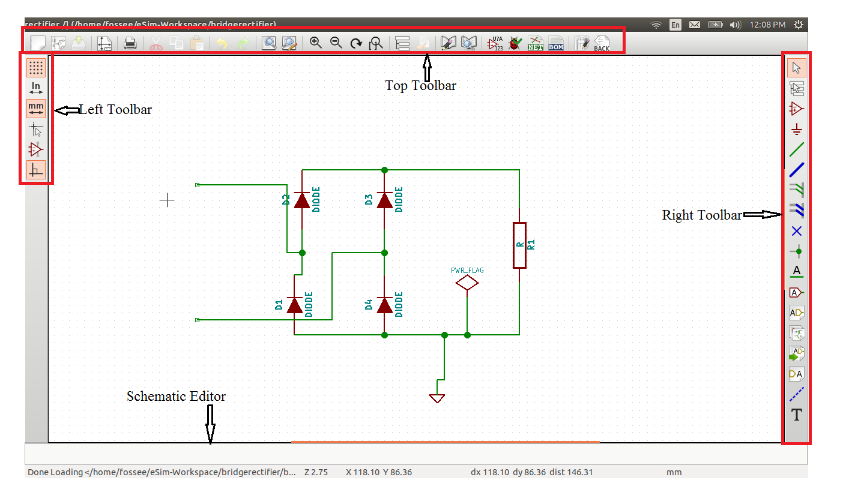Click the BACK import footprint icon
843x504 pixels.
click(601, 43)
